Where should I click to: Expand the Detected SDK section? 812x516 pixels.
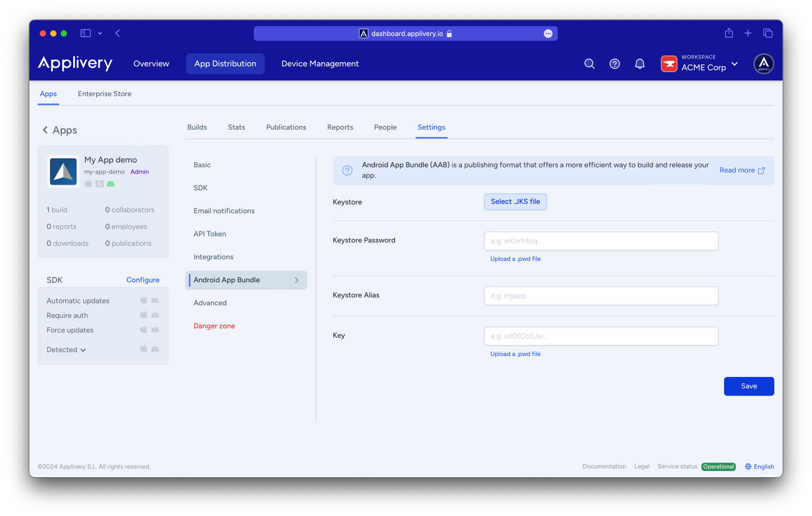tap(66, 350)
